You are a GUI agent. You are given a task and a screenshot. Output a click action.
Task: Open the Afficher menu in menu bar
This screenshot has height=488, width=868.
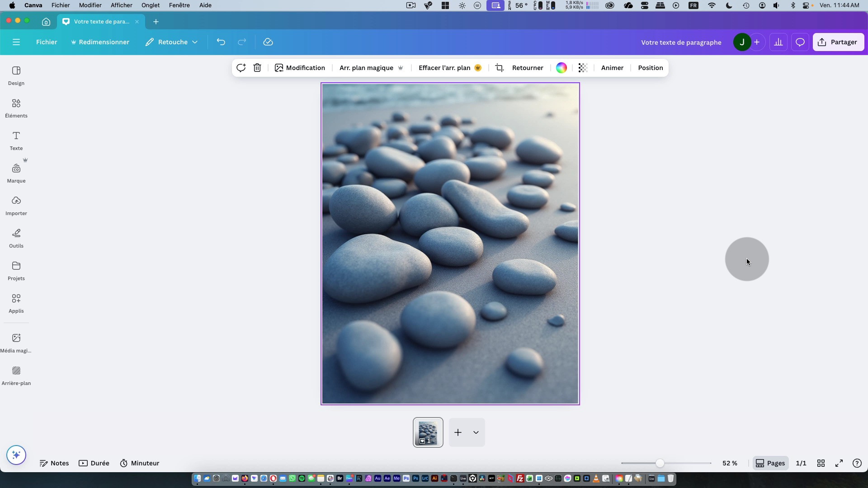coord(121,5)
